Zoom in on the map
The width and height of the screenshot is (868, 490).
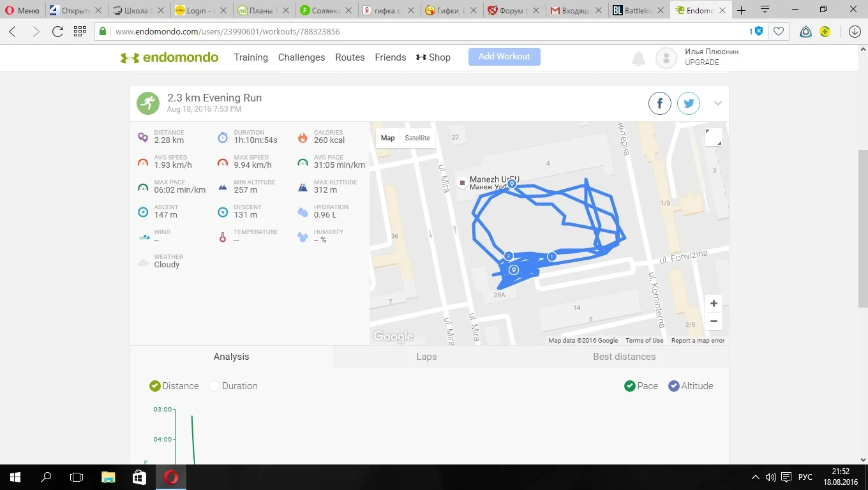[x=714, y=304]
